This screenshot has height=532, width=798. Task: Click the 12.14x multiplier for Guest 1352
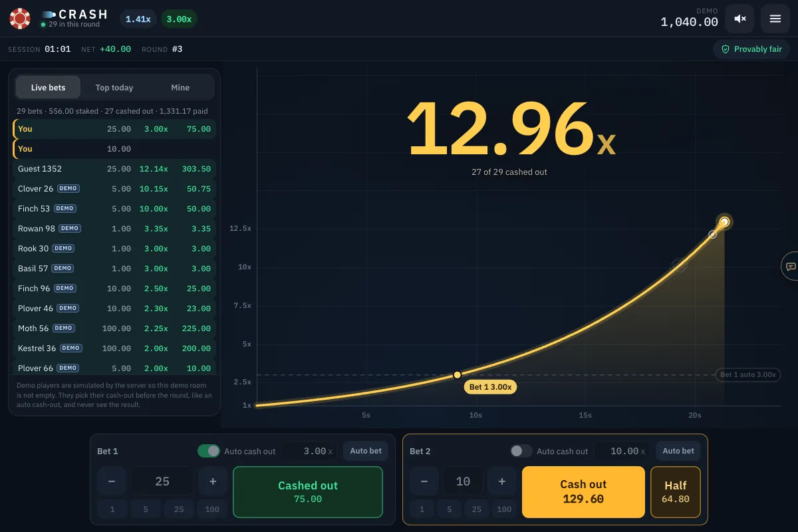154,169
